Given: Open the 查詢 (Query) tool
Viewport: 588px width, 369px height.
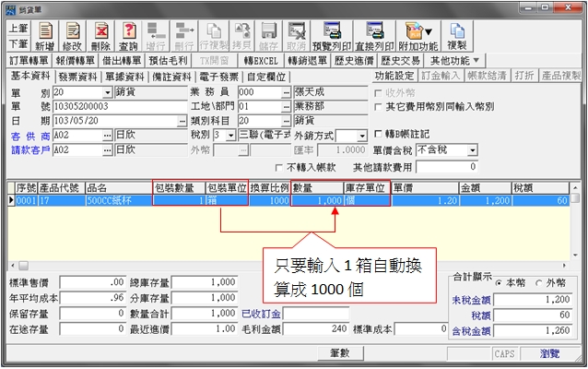Looking at the screenshot, I should coord(128,36).
